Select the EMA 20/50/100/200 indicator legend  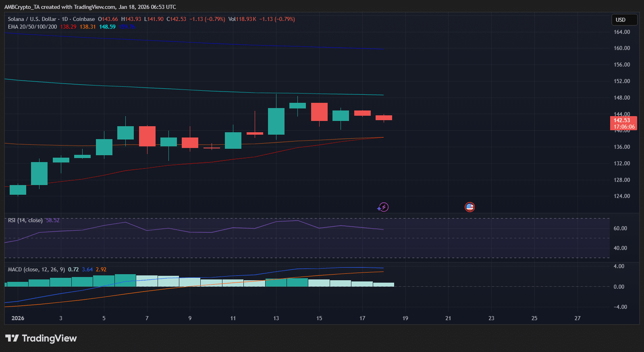(33, 27)
